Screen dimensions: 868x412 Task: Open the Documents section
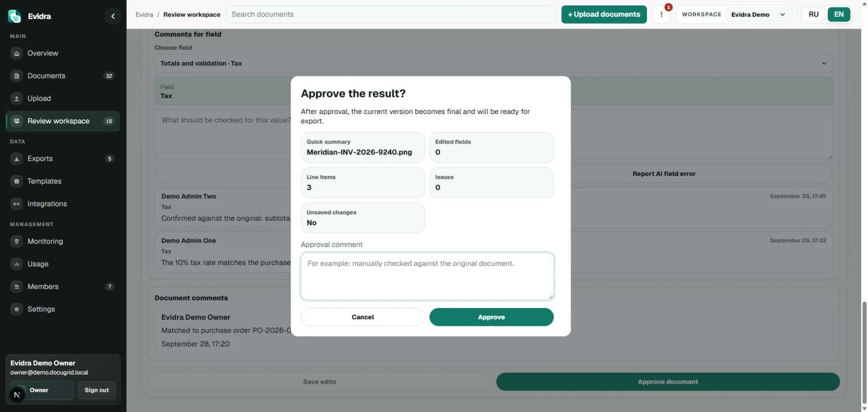tap(63, 76)
